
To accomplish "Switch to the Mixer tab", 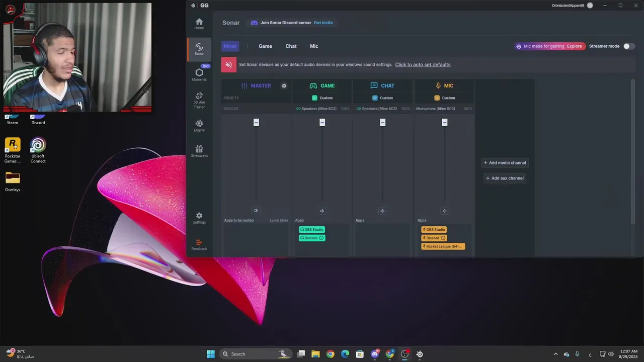I will click(x=230, y=46).
